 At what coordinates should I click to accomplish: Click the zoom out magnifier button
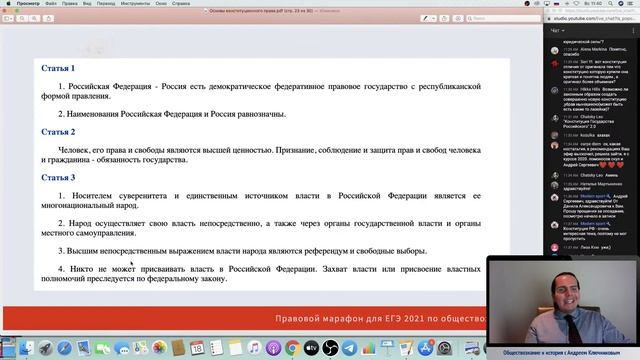tap(22, 18)
